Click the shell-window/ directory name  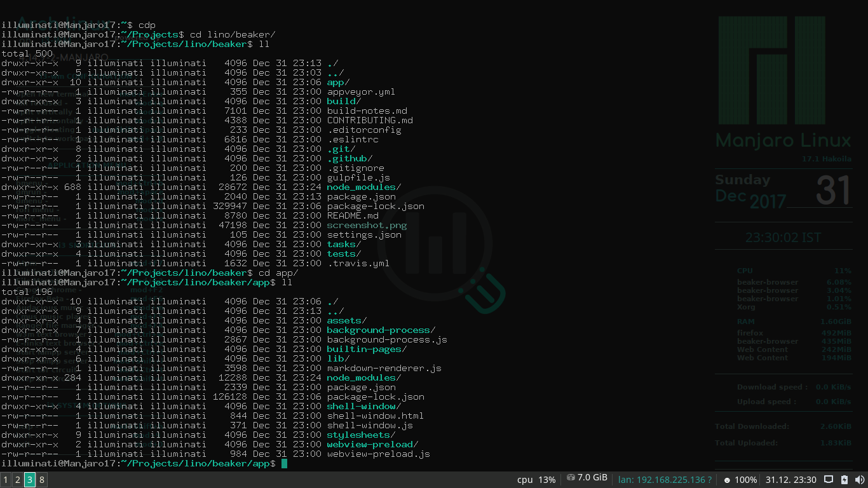[x=364, y=407]
